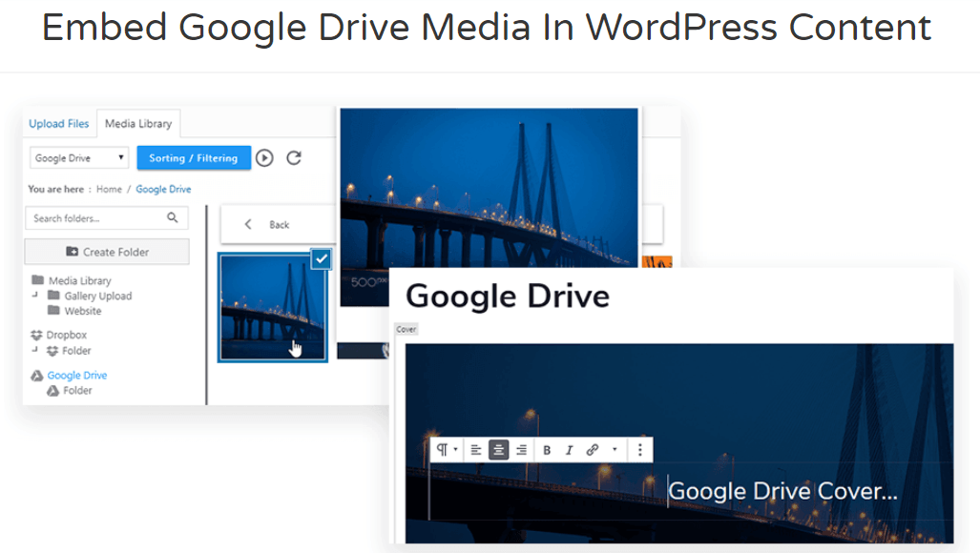Click the search magnifier icon in folder search
This screenshot has width=980, height=553.
(173, 218)
